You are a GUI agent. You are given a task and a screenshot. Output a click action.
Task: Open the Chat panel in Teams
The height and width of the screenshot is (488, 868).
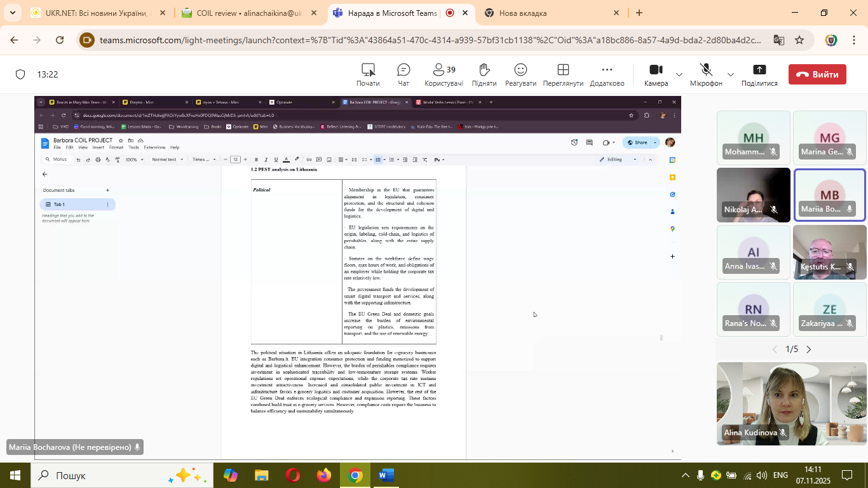click(403, 74)
